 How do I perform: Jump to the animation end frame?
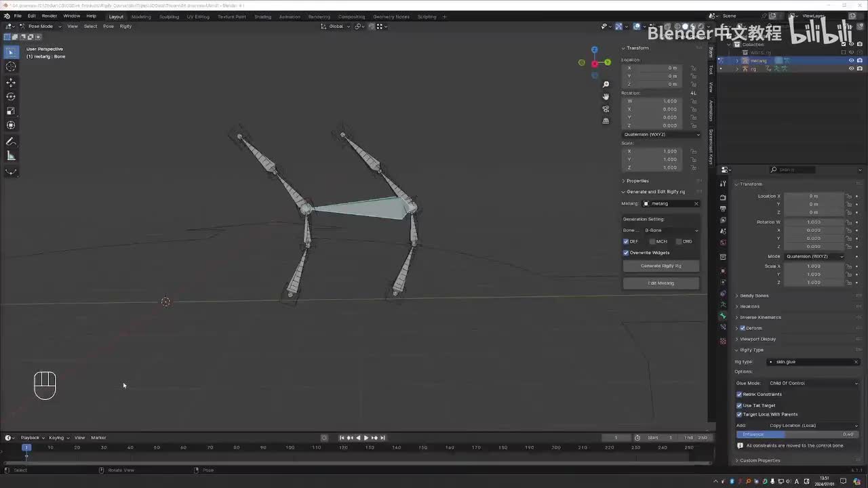pos(382,438)
